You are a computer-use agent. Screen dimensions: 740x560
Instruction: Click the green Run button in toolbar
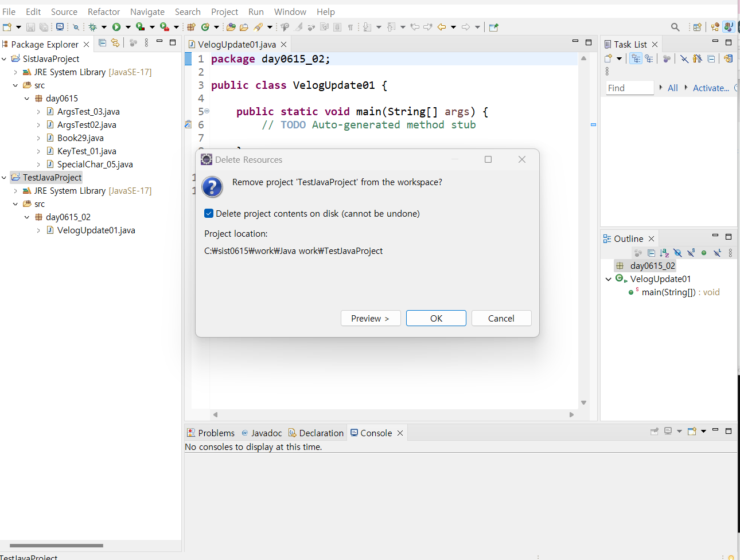(x=116, y=27)
